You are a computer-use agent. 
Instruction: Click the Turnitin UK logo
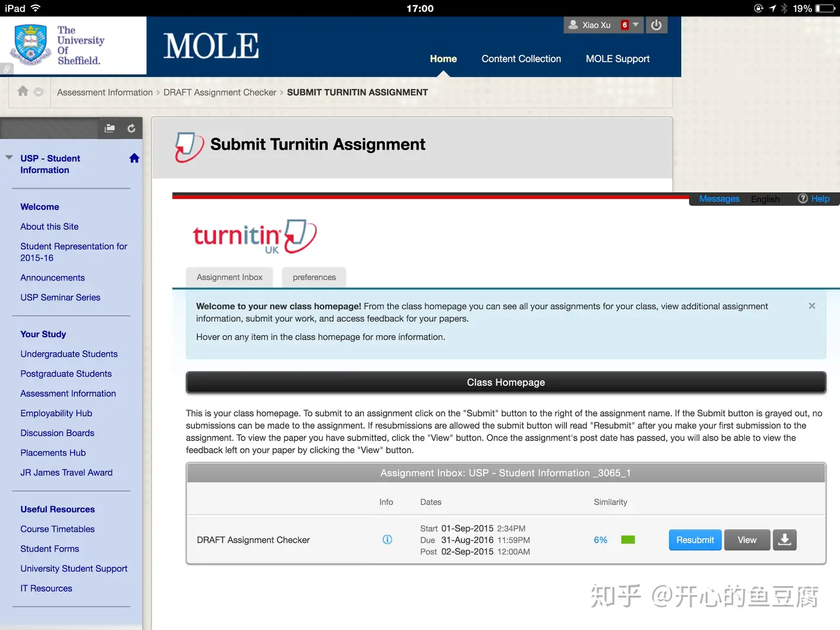coord(254,236)
